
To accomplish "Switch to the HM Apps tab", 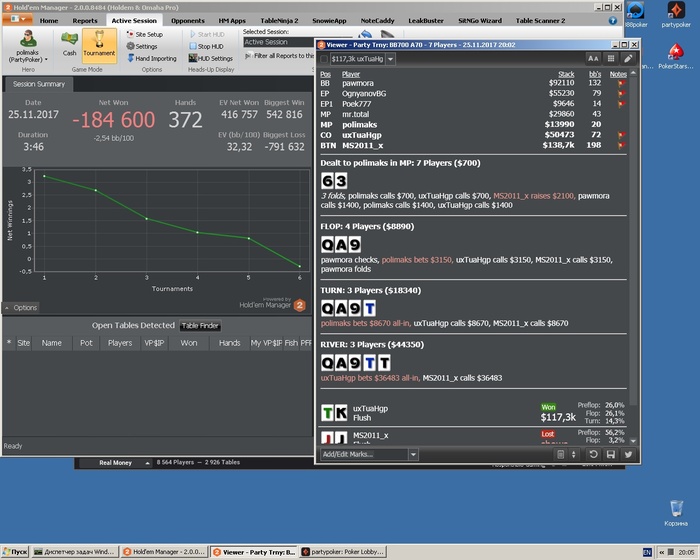I will [x=232, y=21].
